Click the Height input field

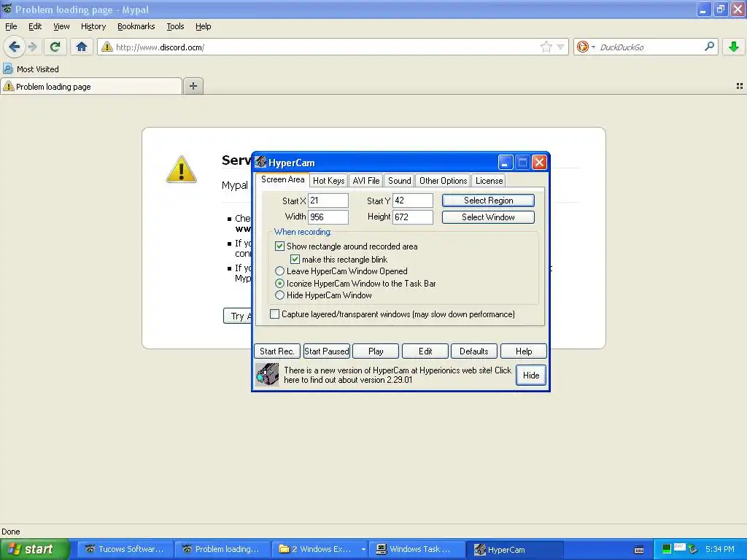pos(413,217)
